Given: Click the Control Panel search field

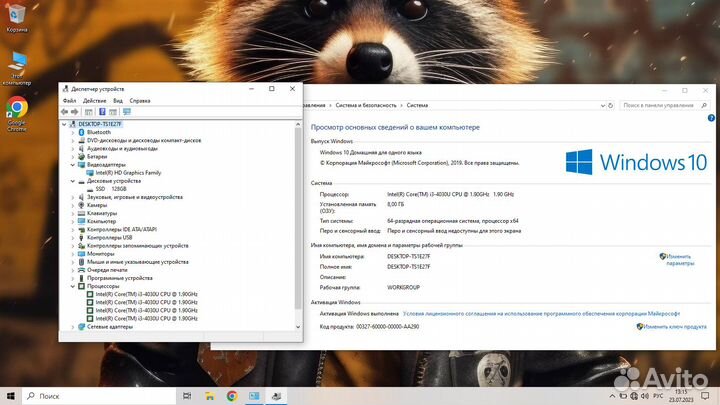Looking at the screenshot, I should coord(664,105).
